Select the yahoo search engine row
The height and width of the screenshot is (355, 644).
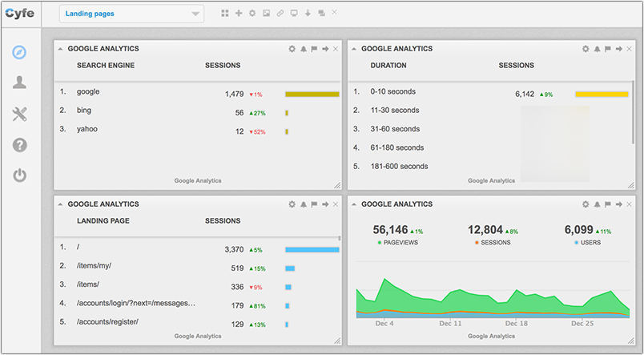pos(199,131)
